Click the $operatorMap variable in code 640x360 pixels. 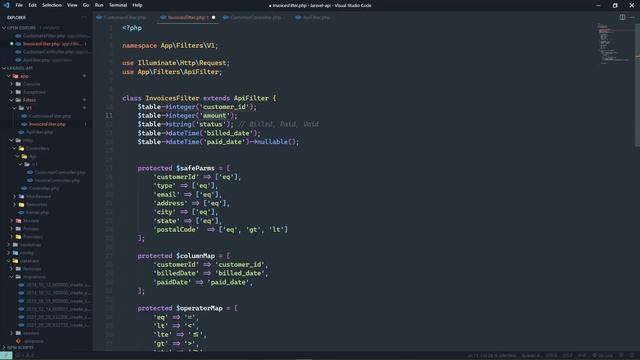coord(199,308)
